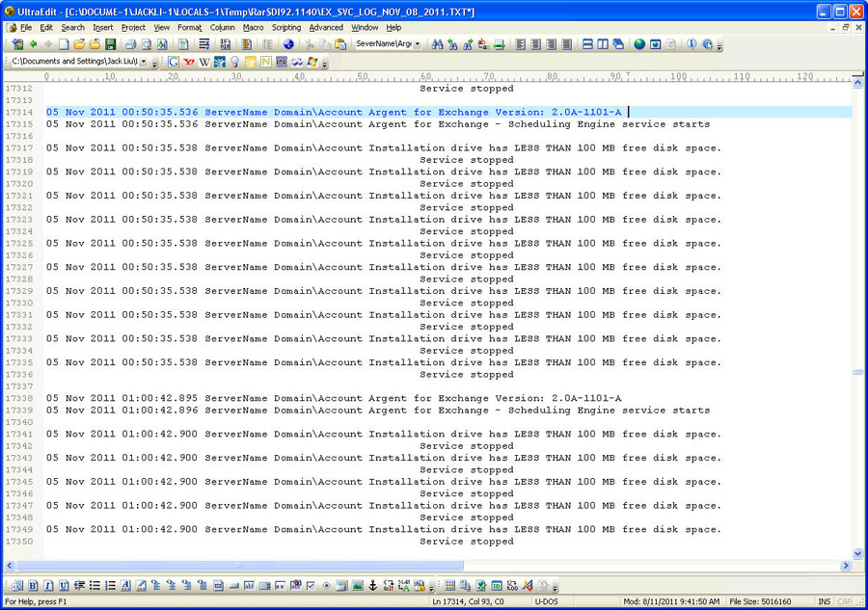
Task: Click the anchor icon in HTML toolbar
Action: 374,586
